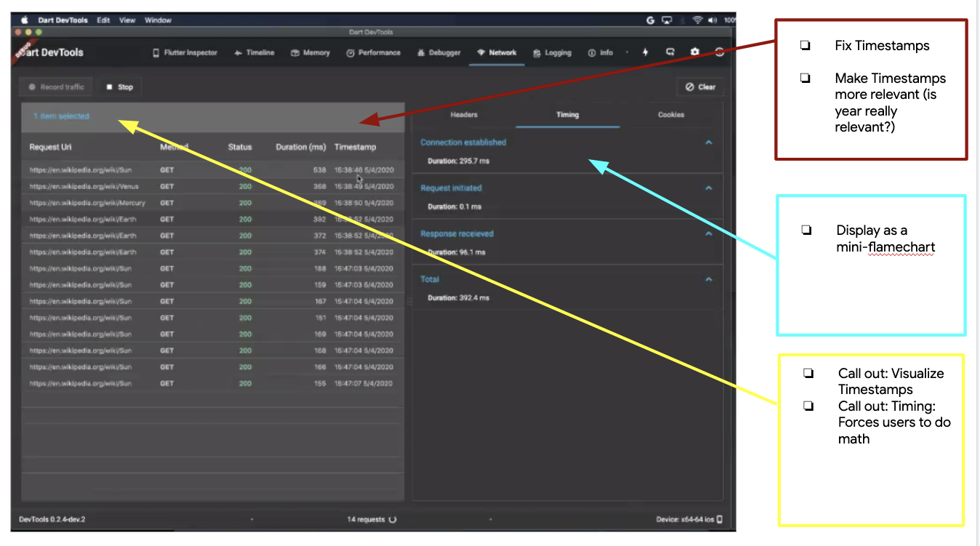Open the Headers tab
980x546 pixels.
(x=464, y=114)
